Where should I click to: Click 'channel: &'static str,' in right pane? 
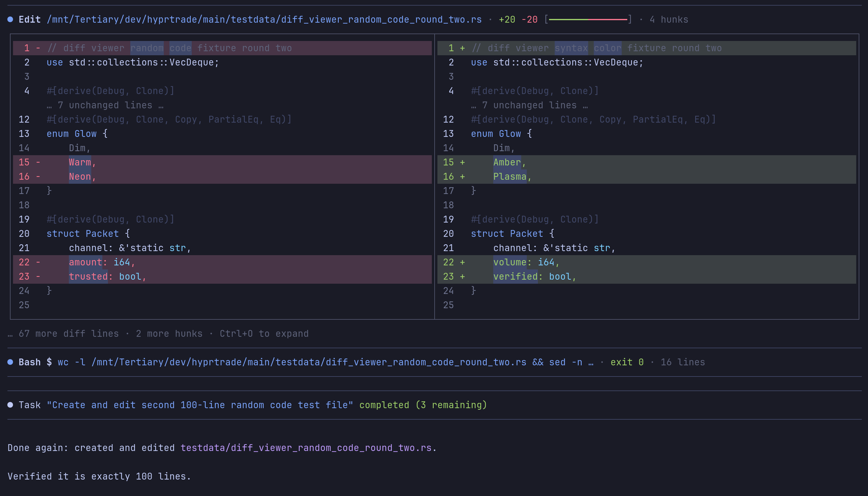[x=554, y=248]
